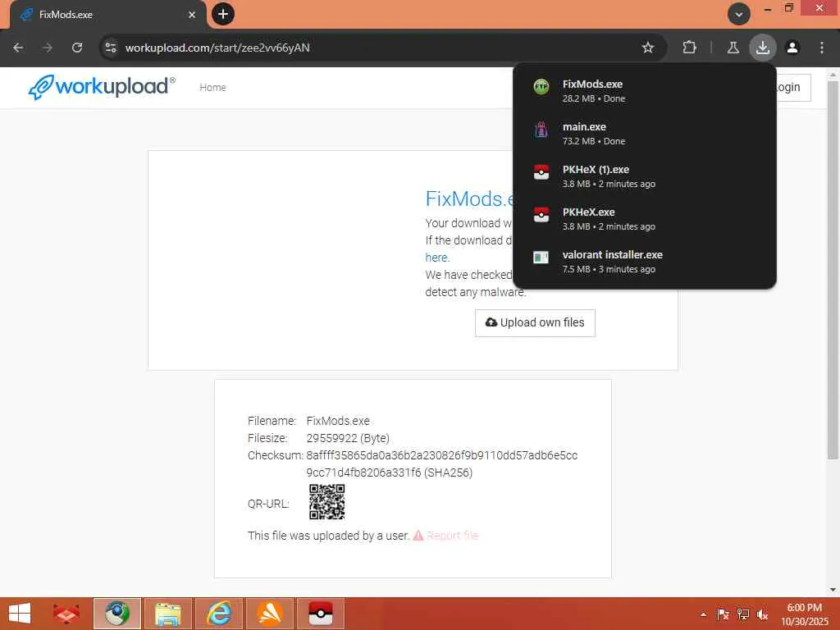Image resolution: width=840 pixels, height=630 pixels.
Task: Click the SHA256 checksum text
Action: [x=442, y=464]
